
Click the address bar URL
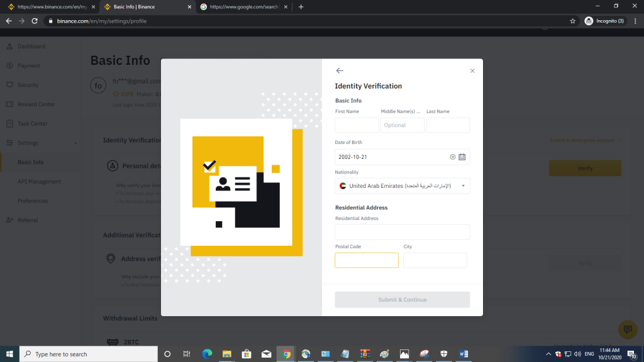point(102,21)
